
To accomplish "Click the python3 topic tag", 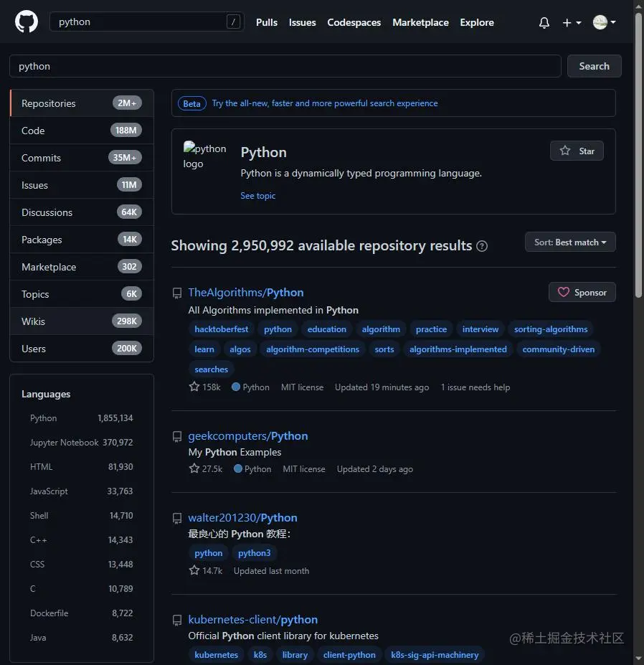I will click(254, 553).
